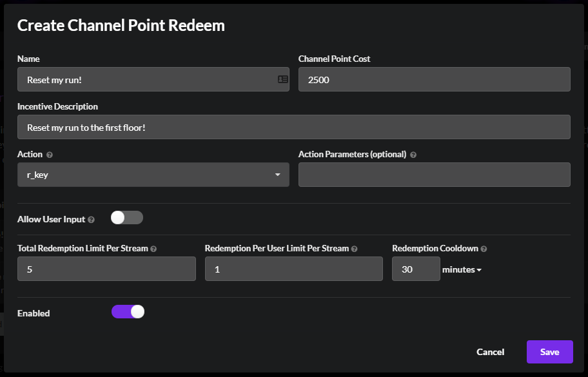The height and width of the screenshot is (377, 588).
Task: Save the channel point redeem
Action: tap(549, 352)
